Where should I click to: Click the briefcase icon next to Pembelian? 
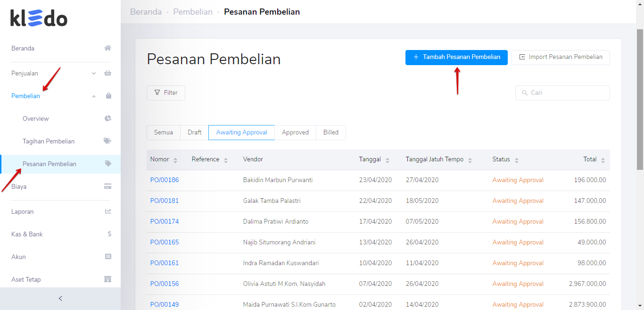click(x=107, y=95)
